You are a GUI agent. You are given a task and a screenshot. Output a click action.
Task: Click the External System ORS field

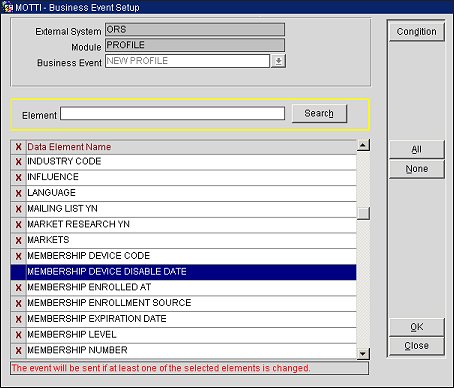pyautogui.click(x=195, y=29)
